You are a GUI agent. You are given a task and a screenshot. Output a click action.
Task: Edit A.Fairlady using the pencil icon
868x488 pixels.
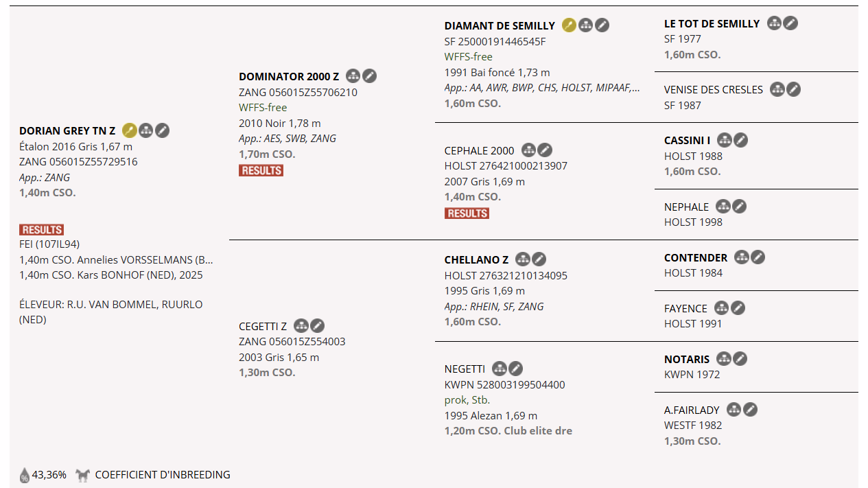tap(751, 410)
